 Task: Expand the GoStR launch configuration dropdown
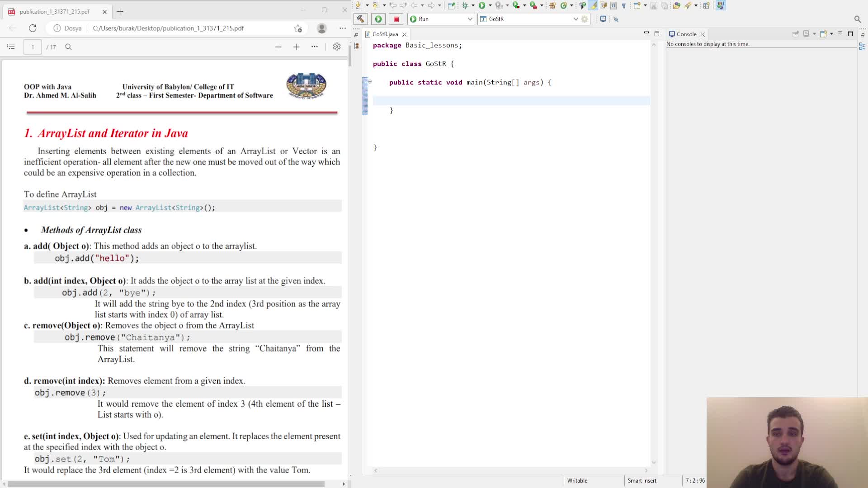(576, 19)
